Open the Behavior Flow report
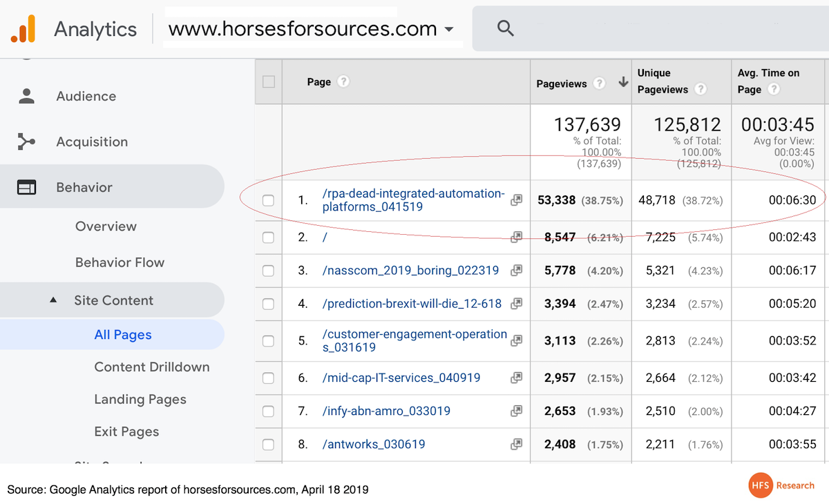The height and width of the screenshot is (504, 829). click(x=120, y=262)
